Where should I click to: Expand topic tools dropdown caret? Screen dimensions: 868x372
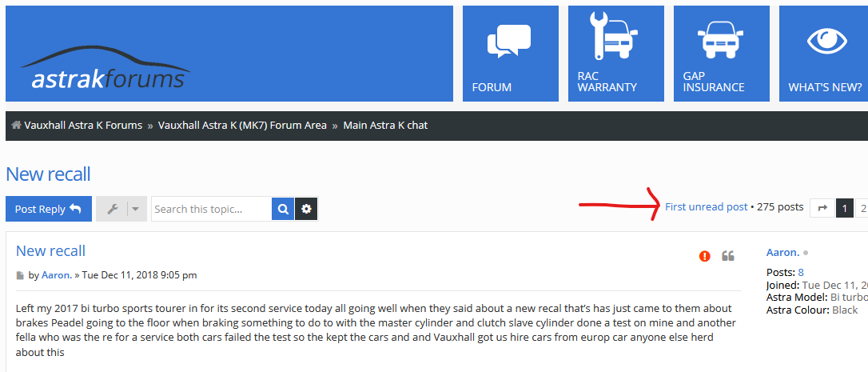tap(136, 209)
